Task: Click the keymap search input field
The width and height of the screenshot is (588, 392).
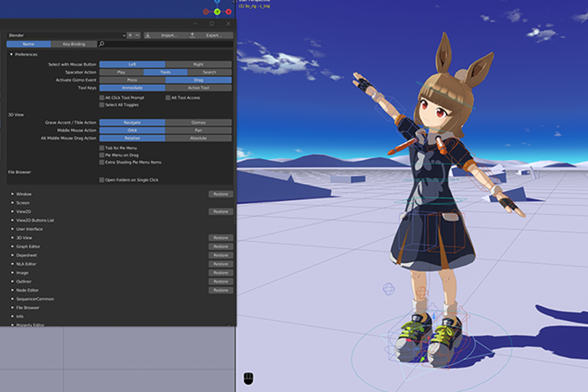Action: (165, 44)
